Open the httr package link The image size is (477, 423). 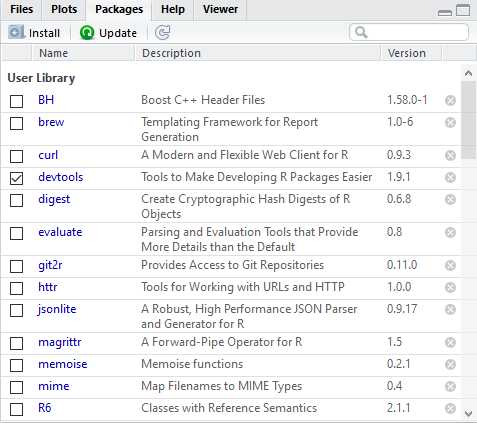48,287
